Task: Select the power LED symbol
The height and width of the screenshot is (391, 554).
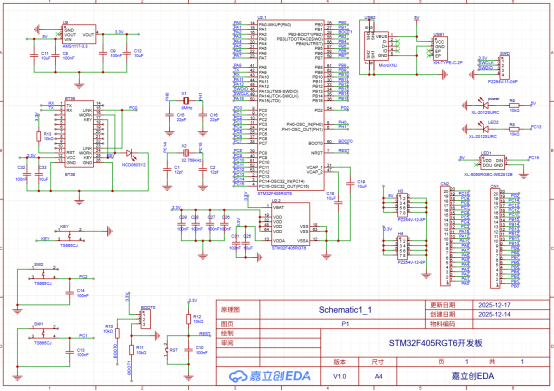Action: click(484, 105)
